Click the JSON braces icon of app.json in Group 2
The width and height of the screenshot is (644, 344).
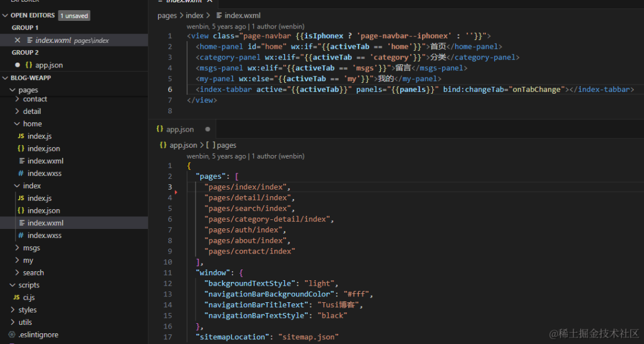29,65
